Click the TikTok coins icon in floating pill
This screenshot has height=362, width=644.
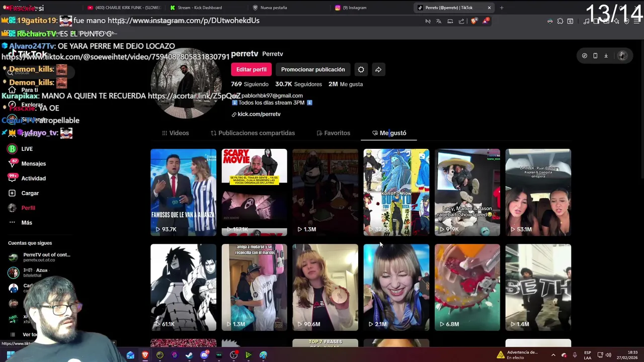(x=585, y=56)
